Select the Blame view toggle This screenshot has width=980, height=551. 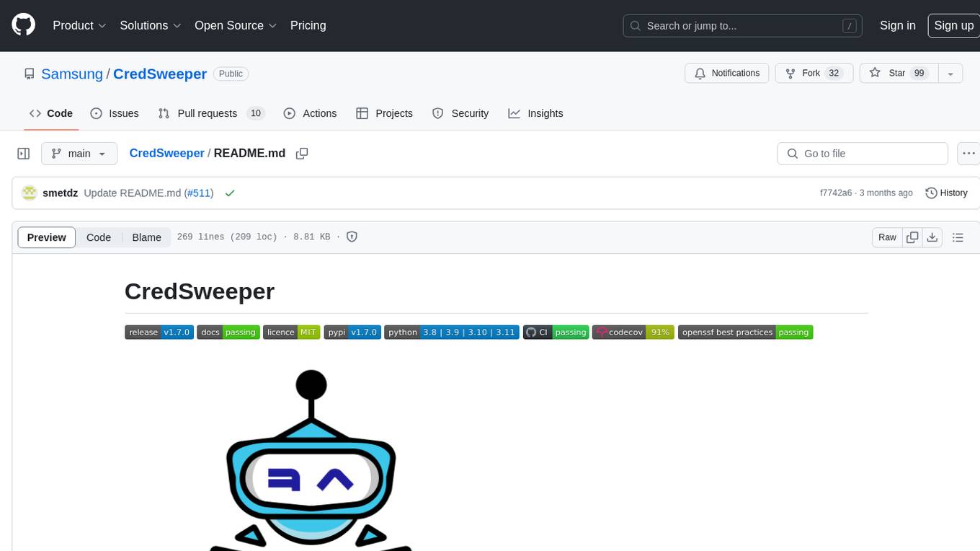146,237
